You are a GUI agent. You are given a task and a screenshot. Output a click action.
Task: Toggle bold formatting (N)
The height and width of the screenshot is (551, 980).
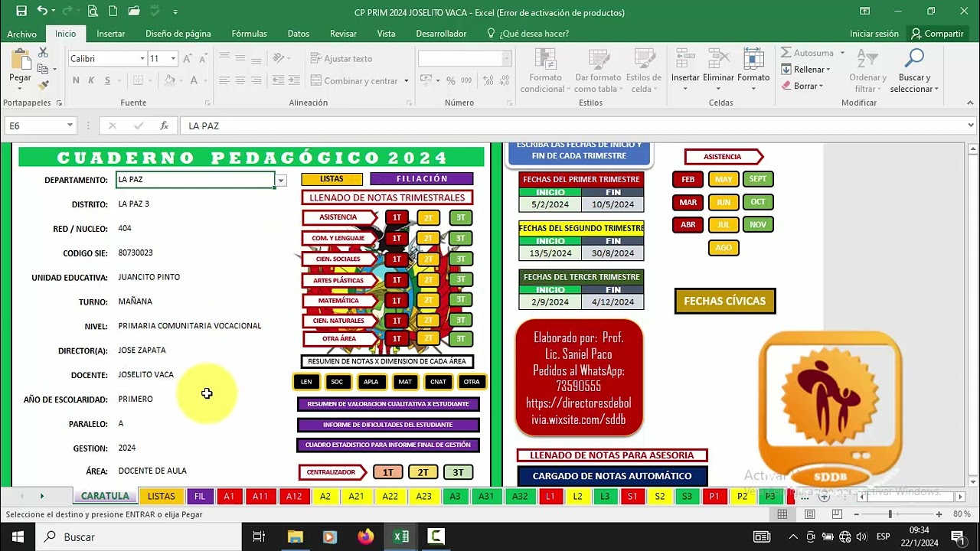(76, 80)
